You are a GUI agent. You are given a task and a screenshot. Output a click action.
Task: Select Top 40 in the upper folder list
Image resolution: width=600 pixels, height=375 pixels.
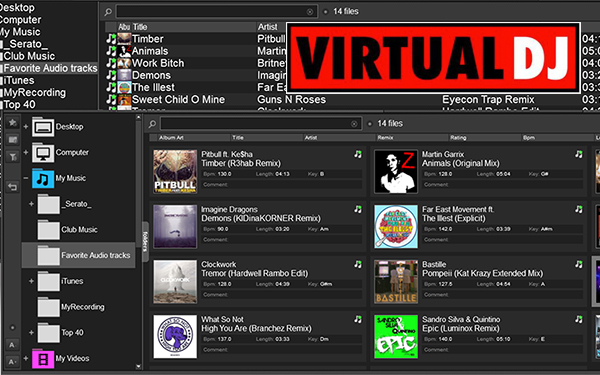[19, 104]
